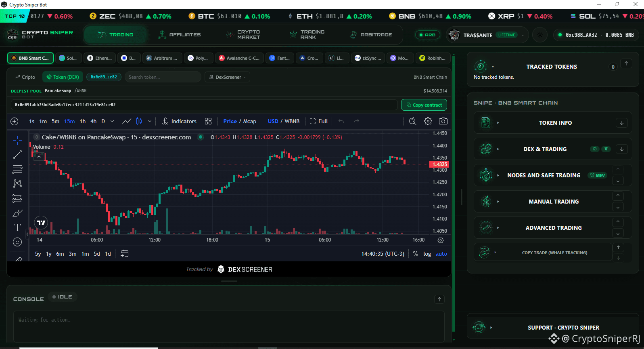Open the Copy Trade (Whale Tracking) section
This screenshot has width=644, height=349.
click(543, 252)
